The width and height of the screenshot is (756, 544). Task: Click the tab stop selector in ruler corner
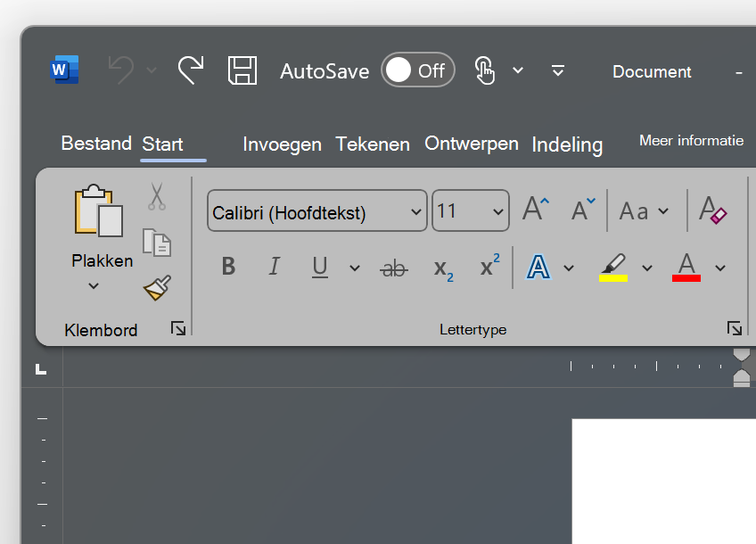pos(41,369)
